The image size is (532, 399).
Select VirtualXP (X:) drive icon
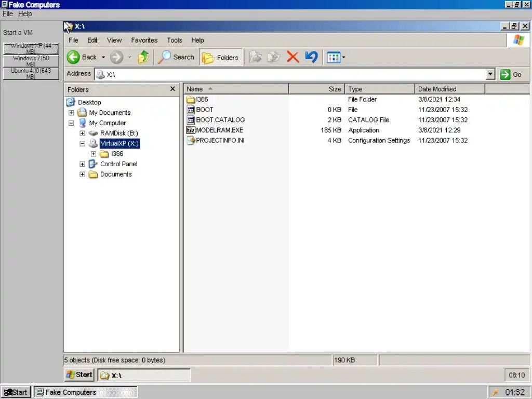(x=93, y=143)
